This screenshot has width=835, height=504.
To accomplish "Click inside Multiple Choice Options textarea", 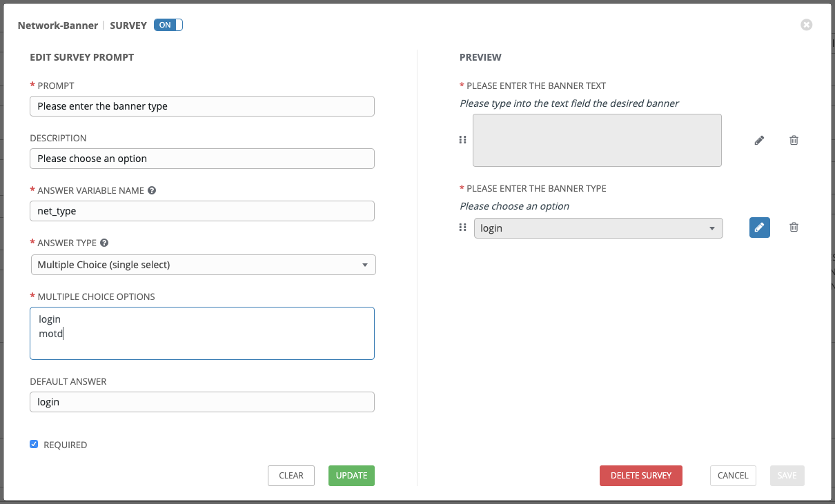I will tap(202, 333).
